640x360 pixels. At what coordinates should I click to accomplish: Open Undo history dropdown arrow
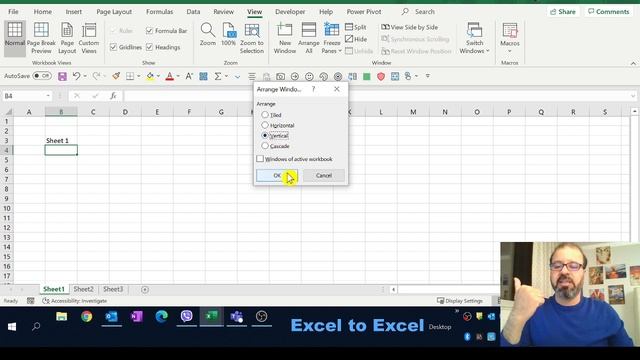point(85,76)
